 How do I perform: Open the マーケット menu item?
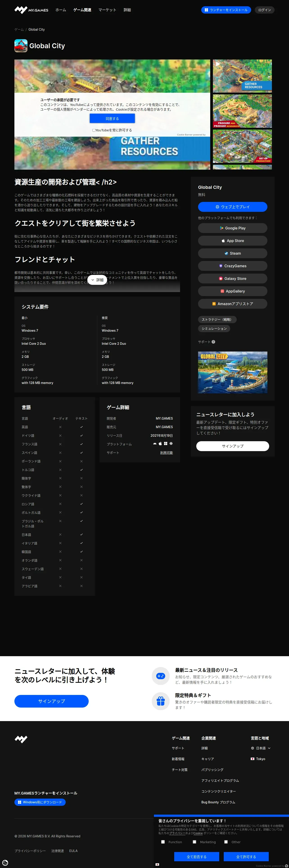107,10
